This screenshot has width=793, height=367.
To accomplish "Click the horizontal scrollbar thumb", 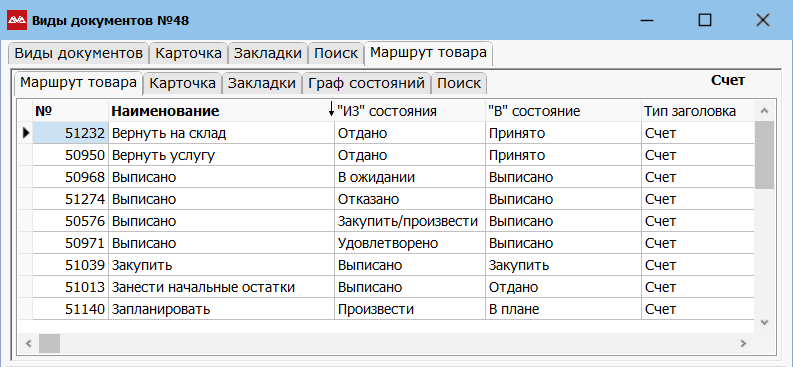I will pyautogui.click(x=50, y=343).
